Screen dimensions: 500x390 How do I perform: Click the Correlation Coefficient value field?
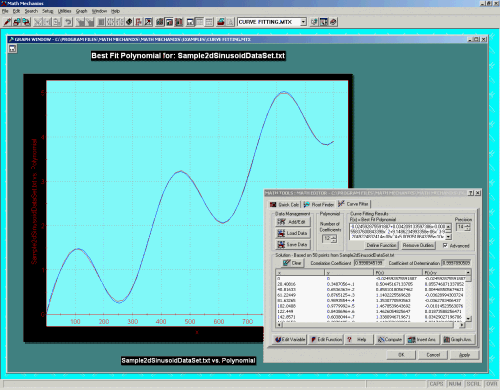tap(368, 263)
